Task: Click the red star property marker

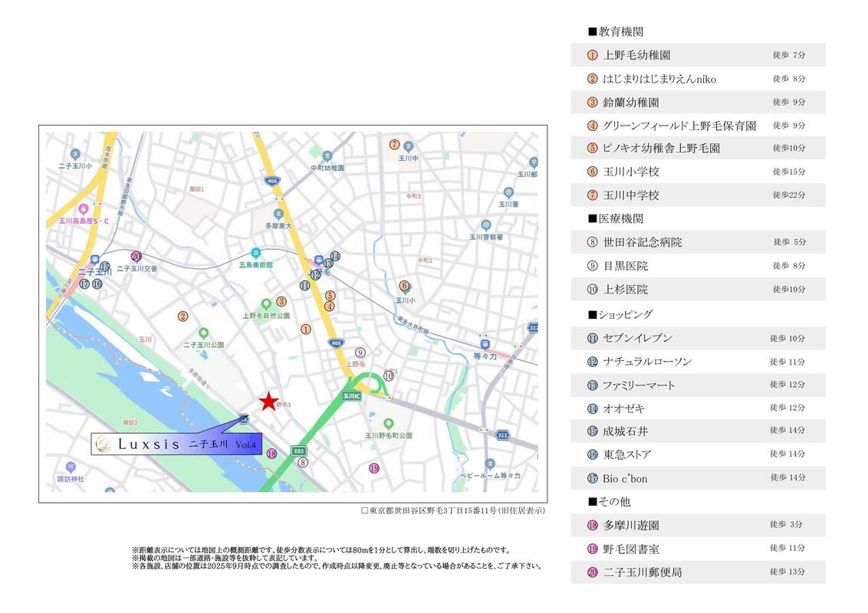Action: click(x=268, y=401)
